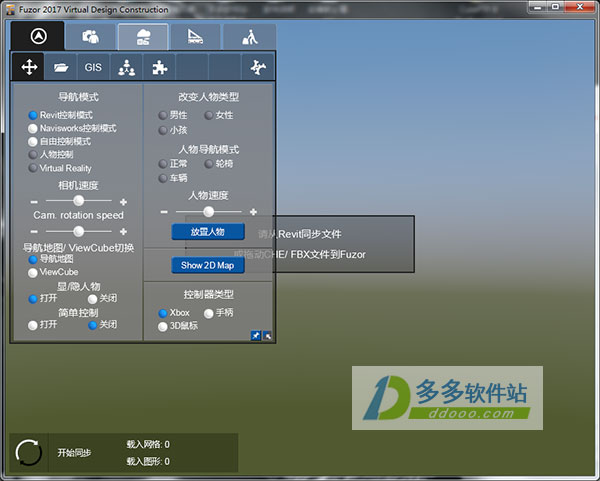Increase Cam. rotation speed with plus

point(123,232)
